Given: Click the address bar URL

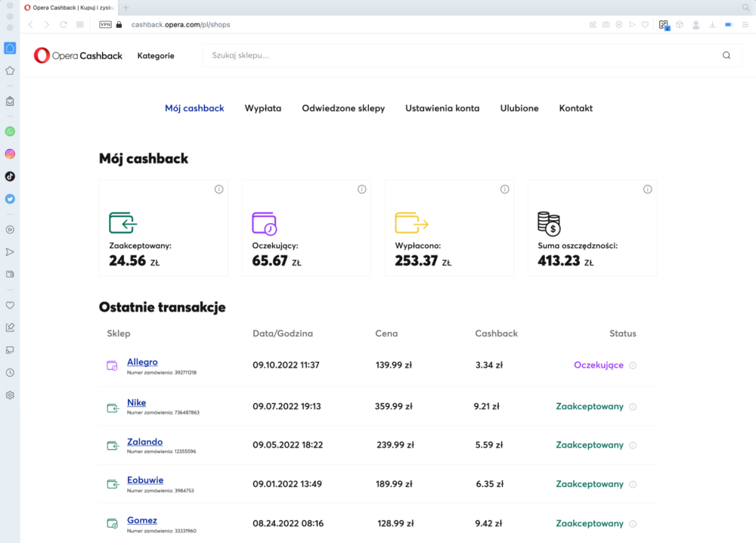Looking at the screenshot, I should click(181, 25).
